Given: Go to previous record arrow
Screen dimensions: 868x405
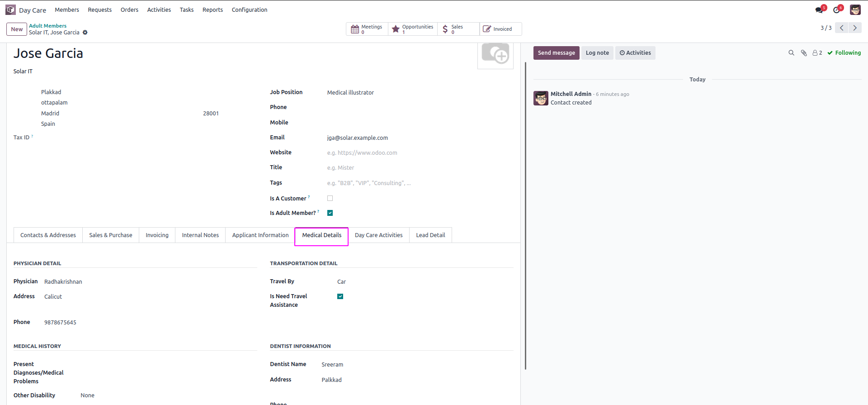Looking at the screenshot, I should 841,28.
